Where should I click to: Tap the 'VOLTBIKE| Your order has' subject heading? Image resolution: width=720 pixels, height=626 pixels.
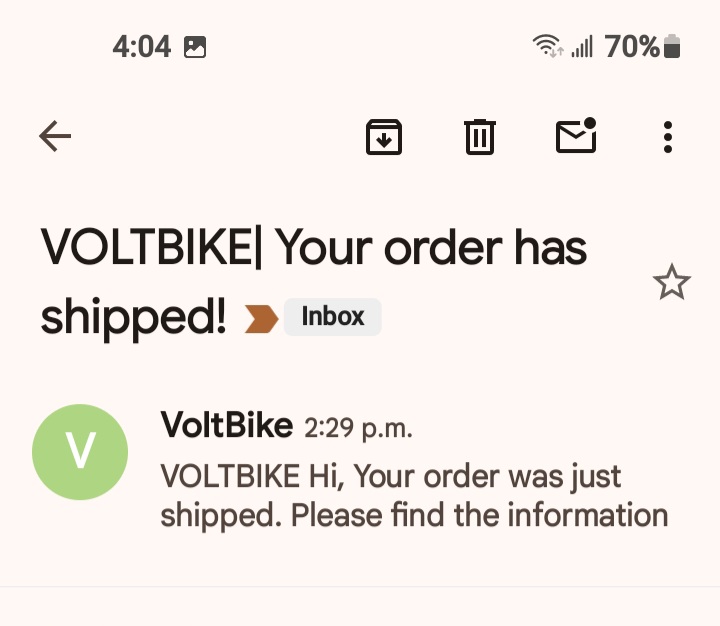coord(313,248)
